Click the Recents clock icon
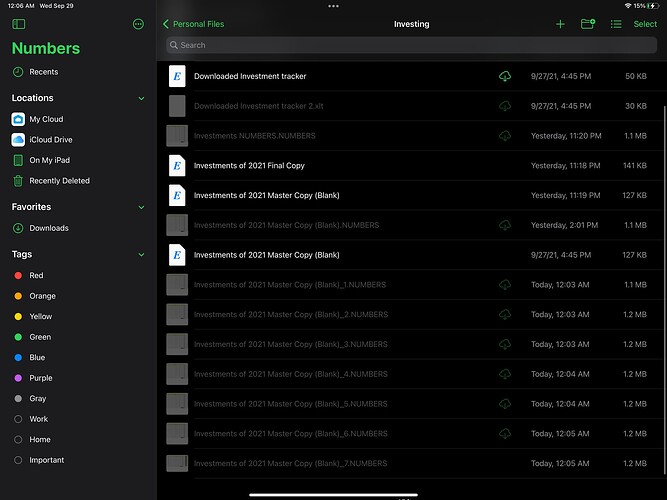Screen dimensions: 667x500 tap(18, 72)
